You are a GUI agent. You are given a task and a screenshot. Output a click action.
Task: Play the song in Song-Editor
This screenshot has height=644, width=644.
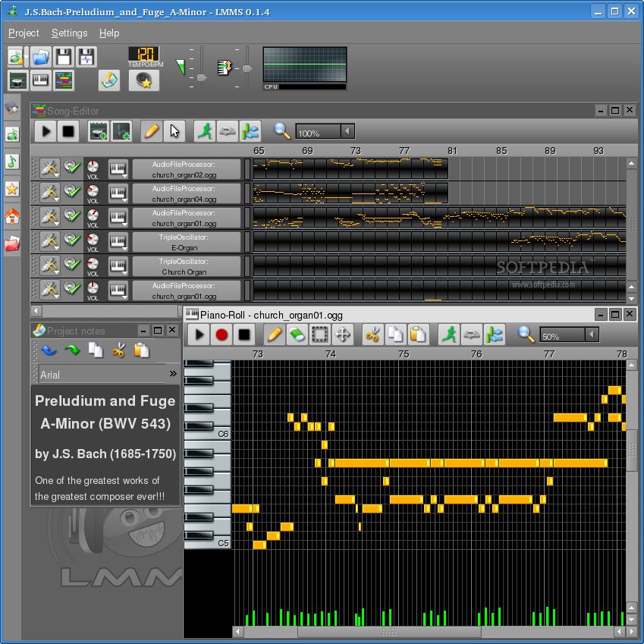point(46,131)
